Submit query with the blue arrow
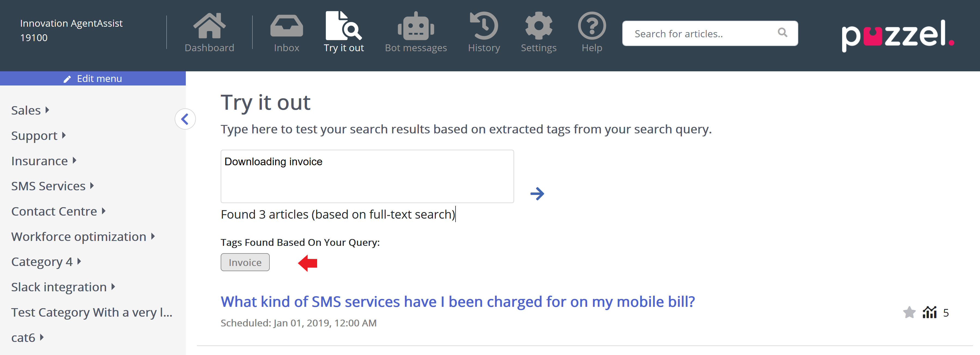Image resolution: width=980 pixels, height=355 pixels. 537,194
